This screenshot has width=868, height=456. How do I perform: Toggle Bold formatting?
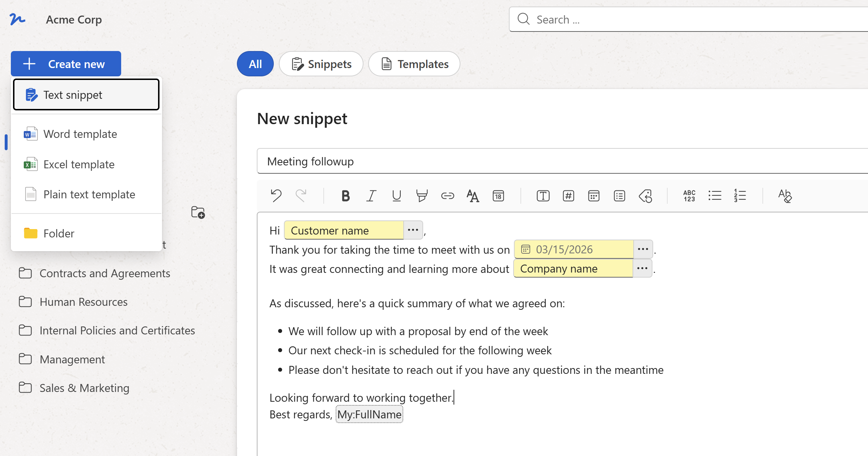click(x=345, y=196)
